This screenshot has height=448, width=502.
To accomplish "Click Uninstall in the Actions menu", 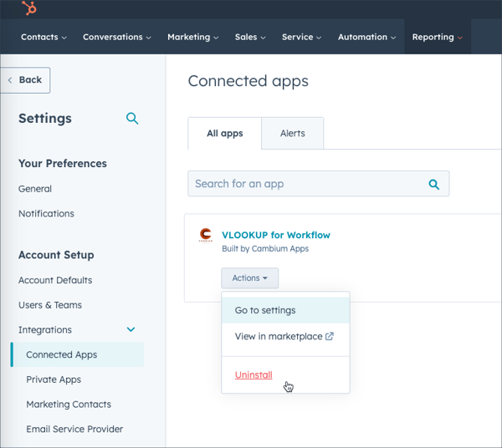I will tap(254, 374).
